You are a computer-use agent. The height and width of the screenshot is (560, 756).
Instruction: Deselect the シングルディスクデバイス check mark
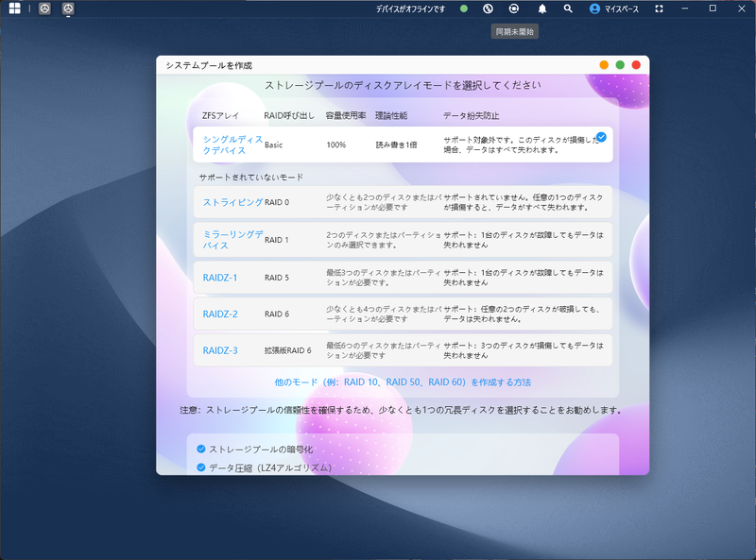click(601, 135)
